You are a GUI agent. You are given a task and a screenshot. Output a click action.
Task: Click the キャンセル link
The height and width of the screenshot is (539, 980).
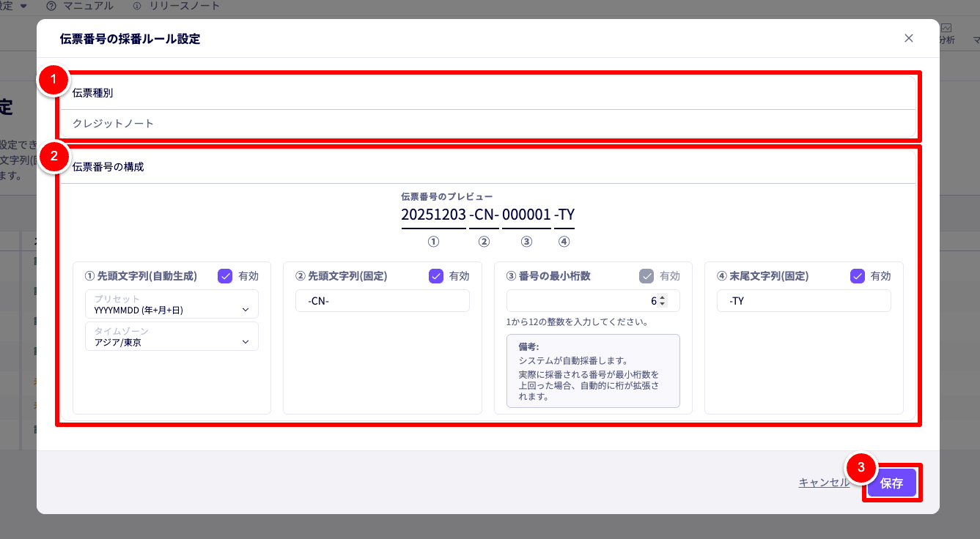point(824,483)
